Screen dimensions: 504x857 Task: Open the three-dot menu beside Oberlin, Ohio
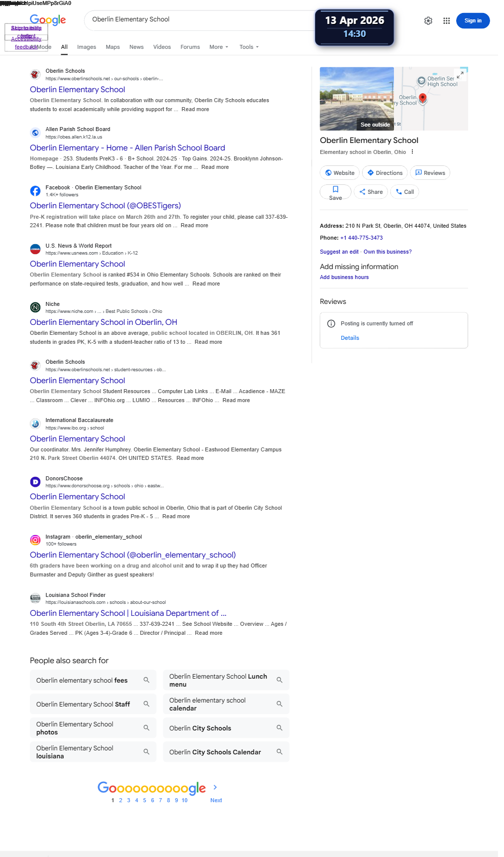click(412, 152)
